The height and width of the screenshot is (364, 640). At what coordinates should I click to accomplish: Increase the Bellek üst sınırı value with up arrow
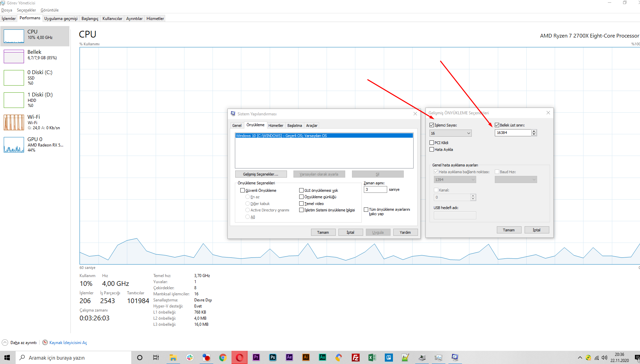tap(534, 131)
